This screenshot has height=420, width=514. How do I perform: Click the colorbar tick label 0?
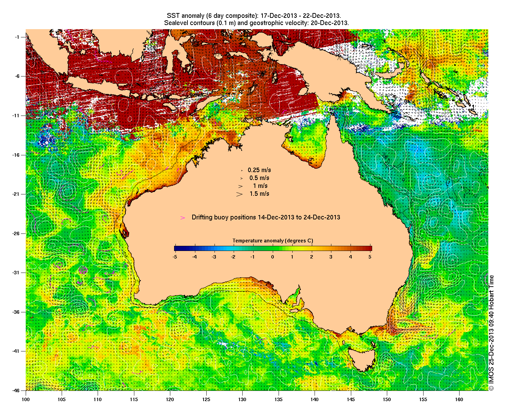273,256
